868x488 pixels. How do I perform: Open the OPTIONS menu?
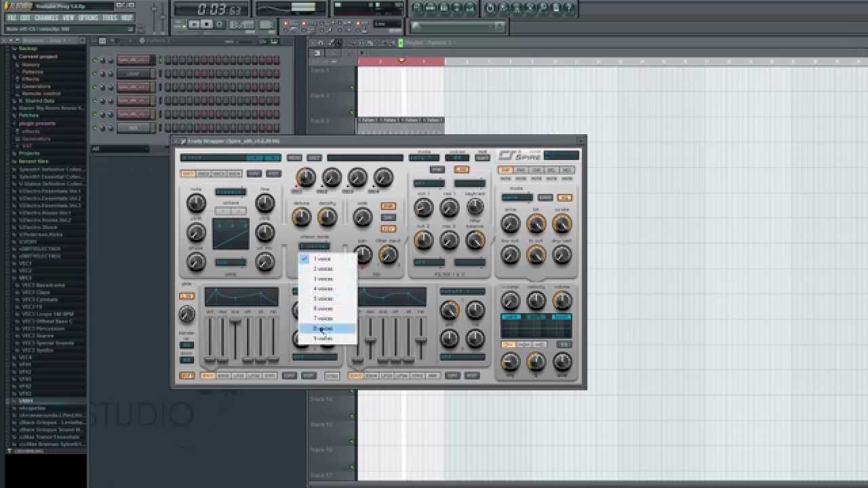(88, 18)
